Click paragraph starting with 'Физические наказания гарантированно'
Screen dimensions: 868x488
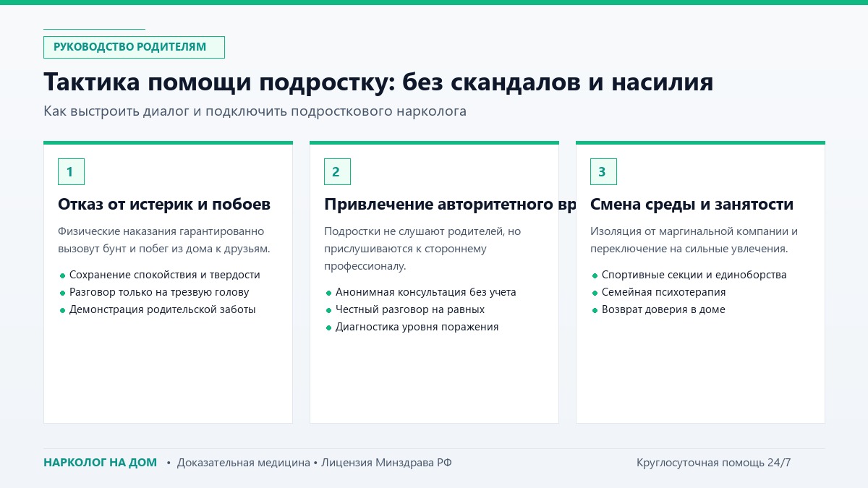coord(163,240)
